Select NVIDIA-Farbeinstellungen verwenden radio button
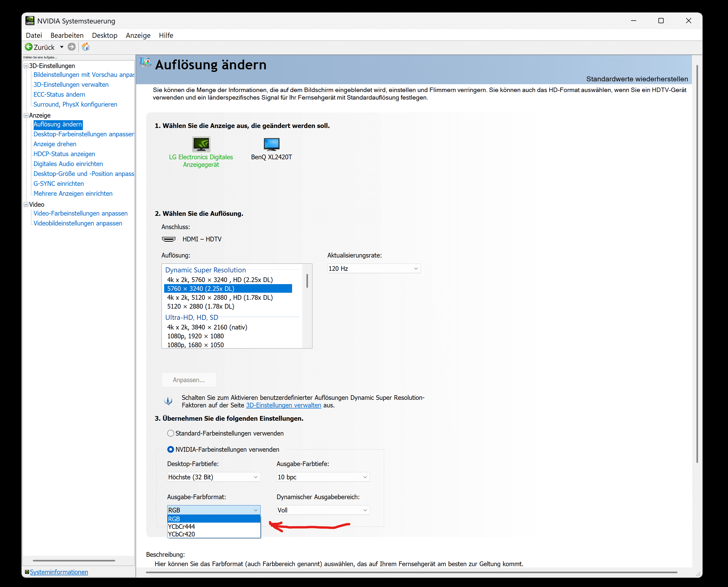 click(x=171, y=449)
